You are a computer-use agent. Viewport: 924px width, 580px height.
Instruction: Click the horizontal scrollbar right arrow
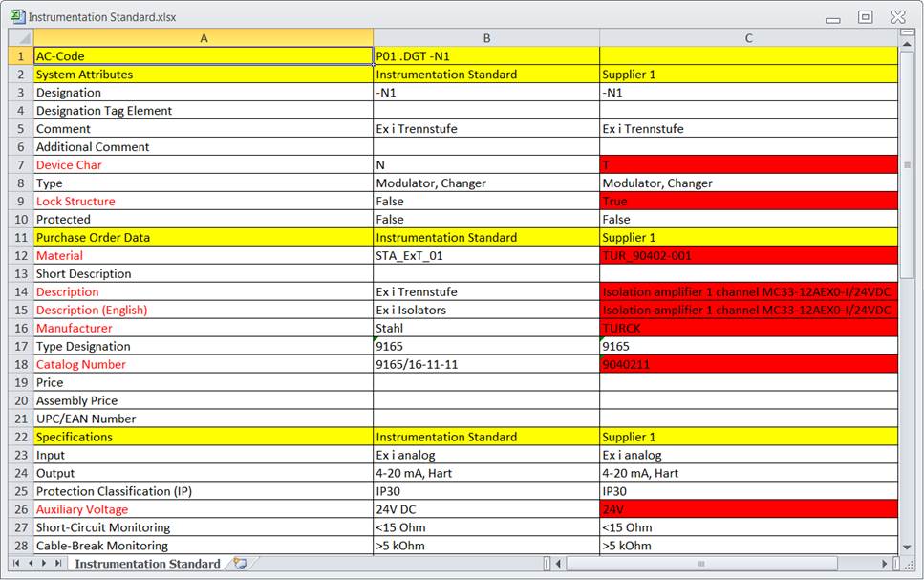tap(884, 564)
